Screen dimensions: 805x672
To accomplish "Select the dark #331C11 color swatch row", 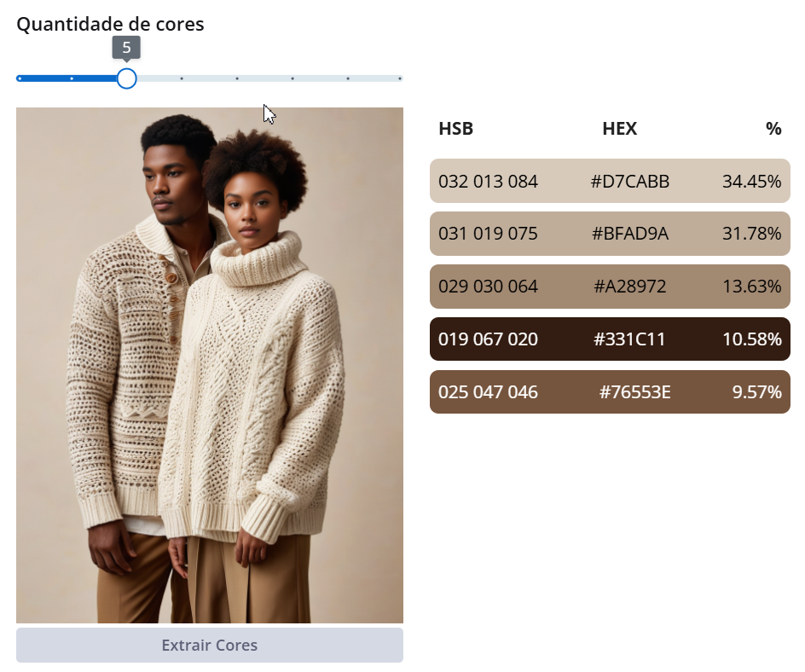I will [610, 339].
